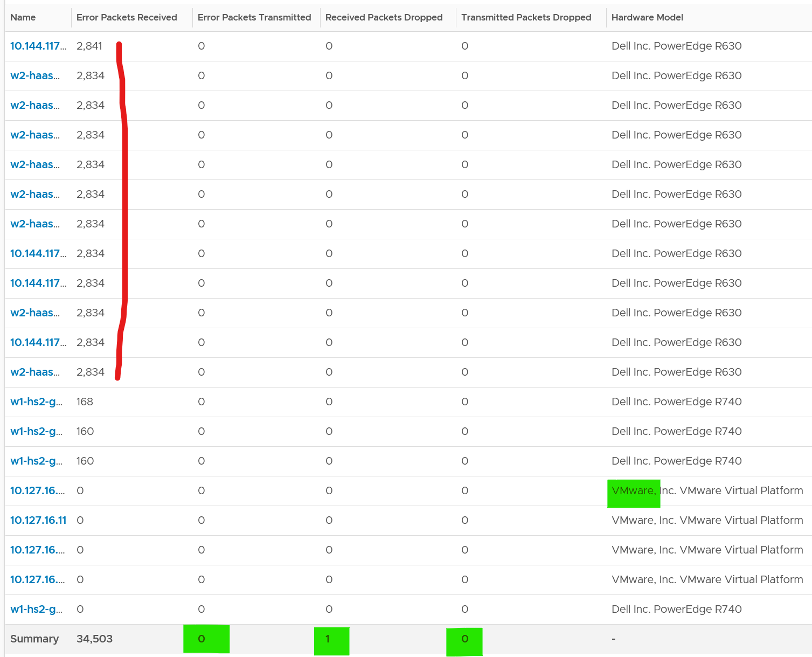Select Error Packets Transmitted value in 168 row

[202, 402]
